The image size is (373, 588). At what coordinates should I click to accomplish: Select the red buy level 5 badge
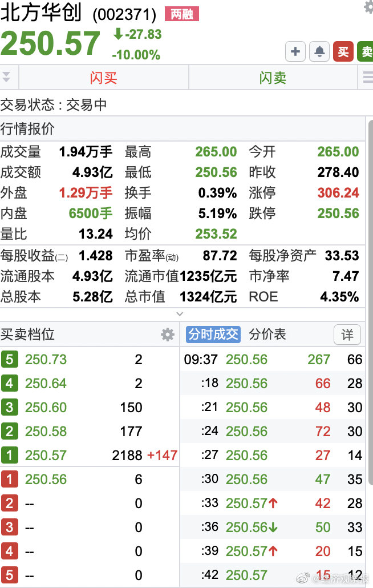click(x=9, y=575)
